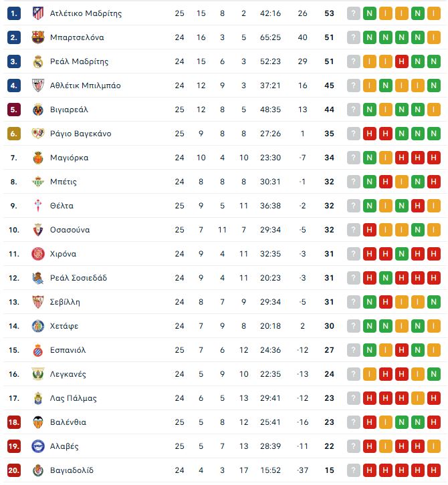Click red position badge 20.
This screenshot has width=448, height=485.
click(x=14, y=470)
